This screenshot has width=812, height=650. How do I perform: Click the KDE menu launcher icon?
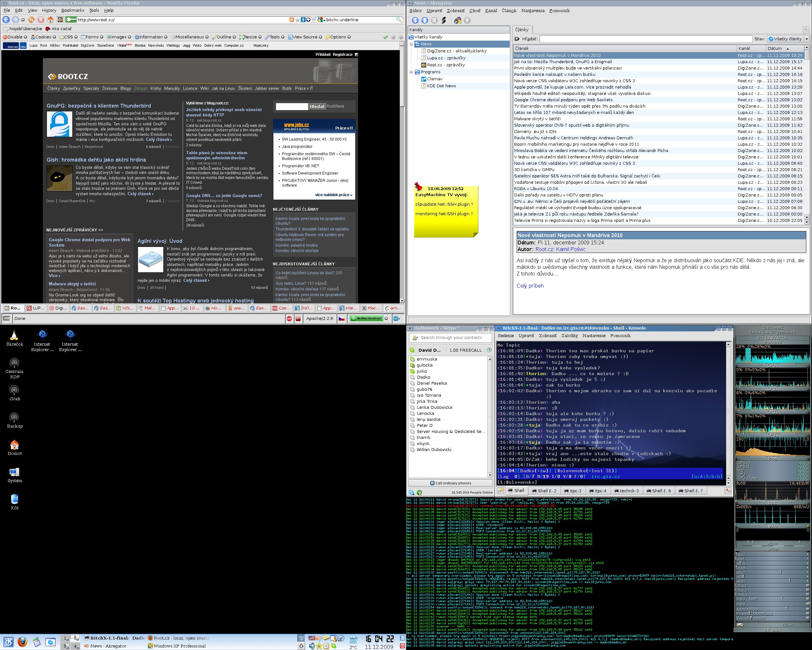[x=9, y=642]
